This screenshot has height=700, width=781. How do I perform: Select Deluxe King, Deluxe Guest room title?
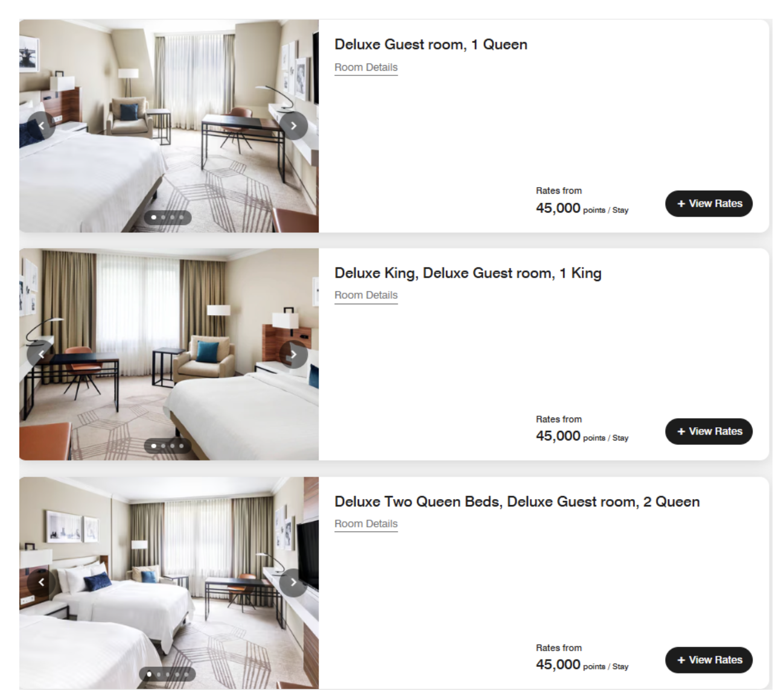[x=468, y=273]
